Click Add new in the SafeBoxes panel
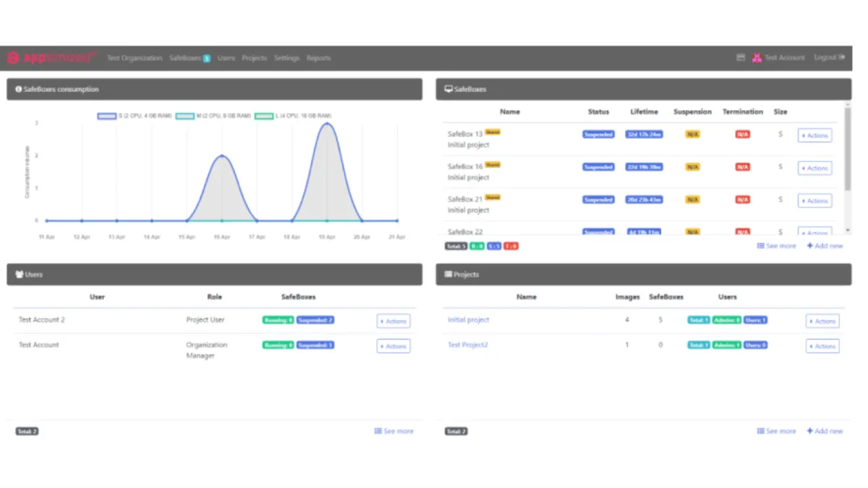The image size is (868, 488). click(x=825, y=246)
